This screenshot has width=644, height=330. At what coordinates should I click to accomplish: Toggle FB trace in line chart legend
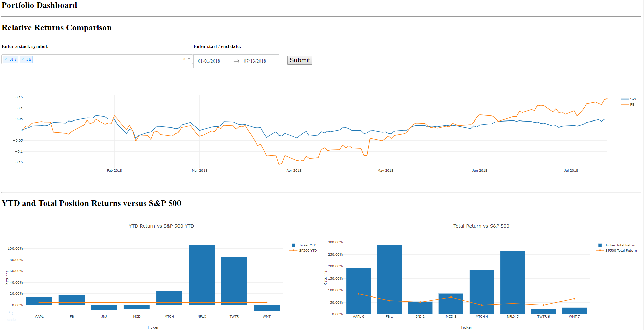(632, 105)
